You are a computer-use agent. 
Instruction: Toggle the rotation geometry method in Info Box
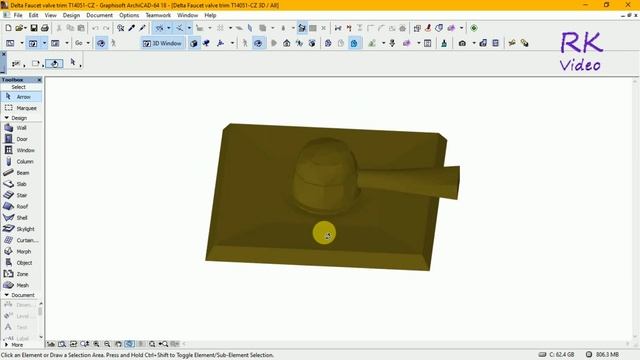(x=54, y=63)
